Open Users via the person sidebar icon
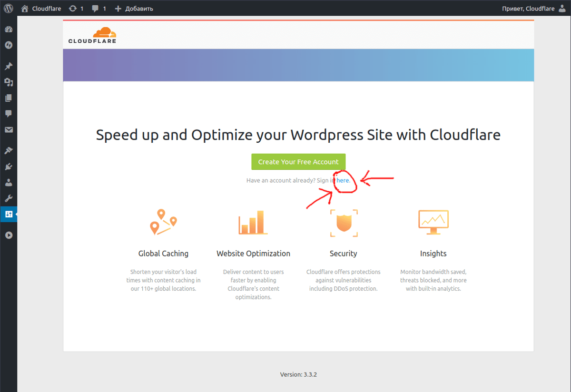The width and height of the screenshot is (571, 392). click(9, 182)
